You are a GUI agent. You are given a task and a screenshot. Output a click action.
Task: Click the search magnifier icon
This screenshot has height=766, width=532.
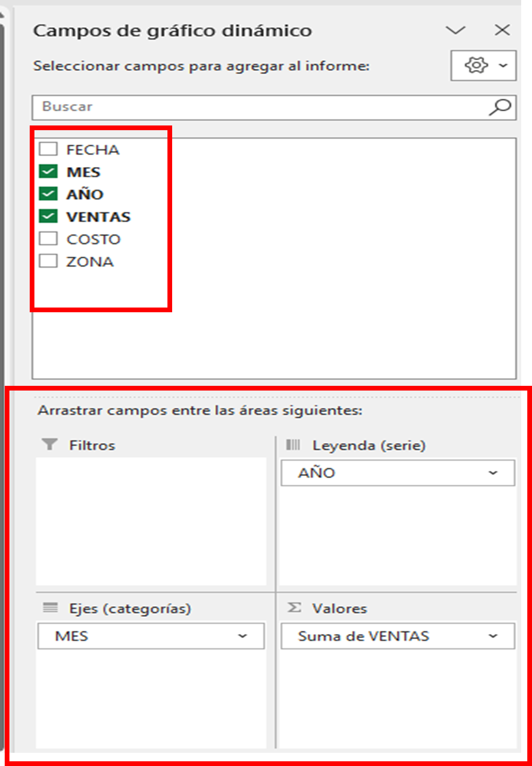click(500, 108)
